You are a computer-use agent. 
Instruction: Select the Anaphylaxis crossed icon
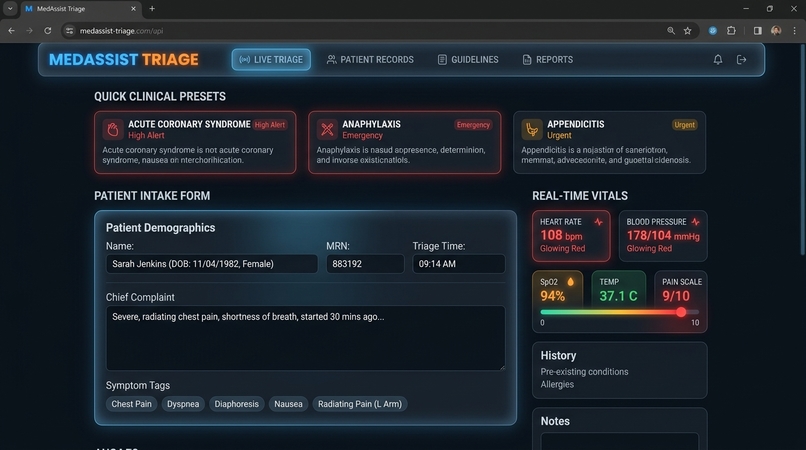(327, 130)
